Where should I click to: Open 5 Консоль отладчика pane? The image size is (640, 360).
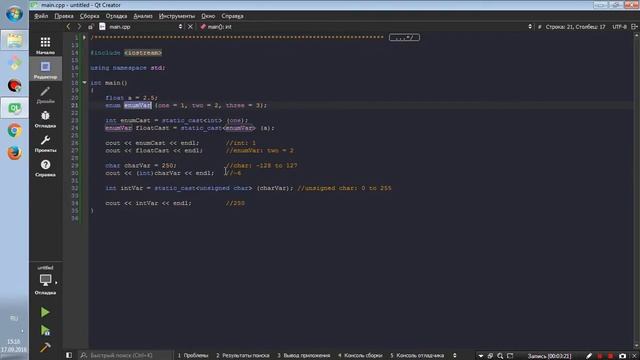(417, 356)
